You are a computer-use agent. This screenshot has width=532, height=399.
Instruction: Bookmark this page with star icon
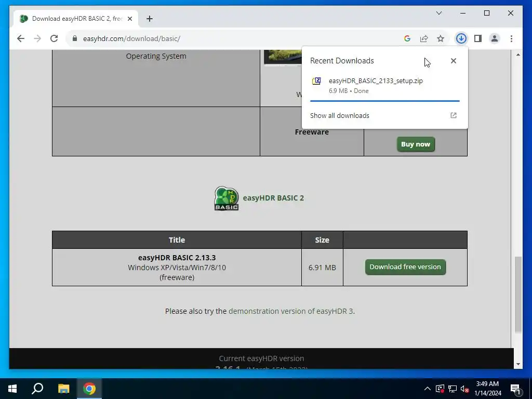[x=441, y=38]
